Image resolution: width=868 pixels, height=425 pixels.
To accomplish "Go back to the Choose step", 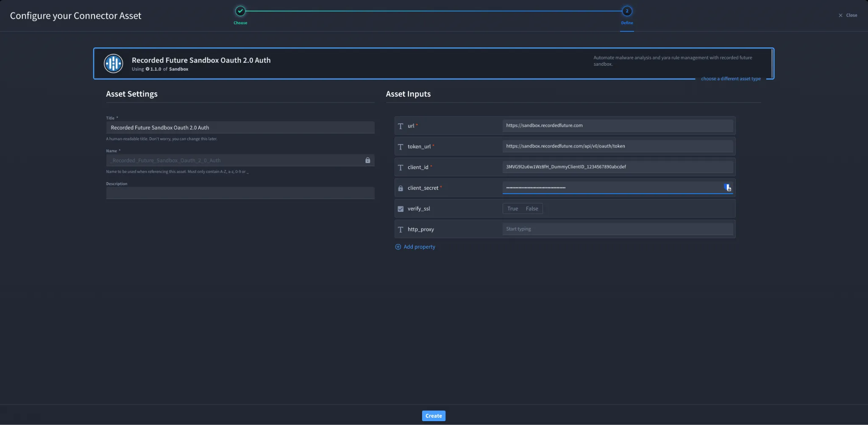I will click(240, 11).
